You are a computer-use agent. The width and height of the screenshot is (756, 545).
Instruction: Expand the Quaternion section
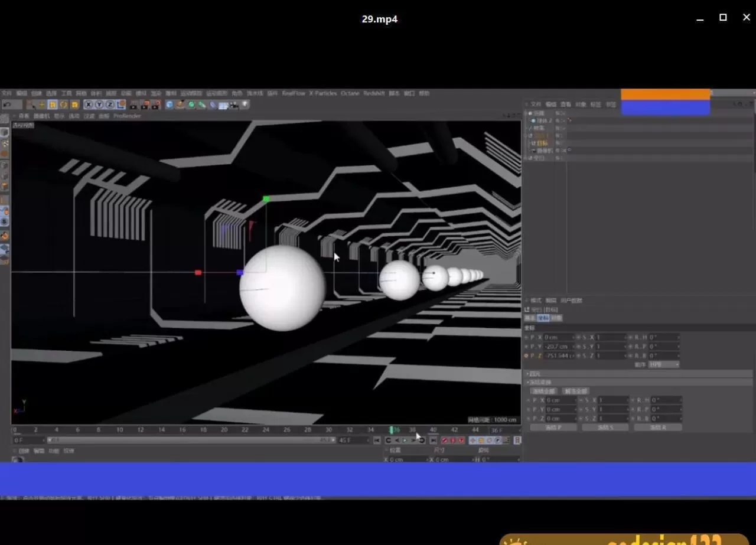tap(535, 374)
